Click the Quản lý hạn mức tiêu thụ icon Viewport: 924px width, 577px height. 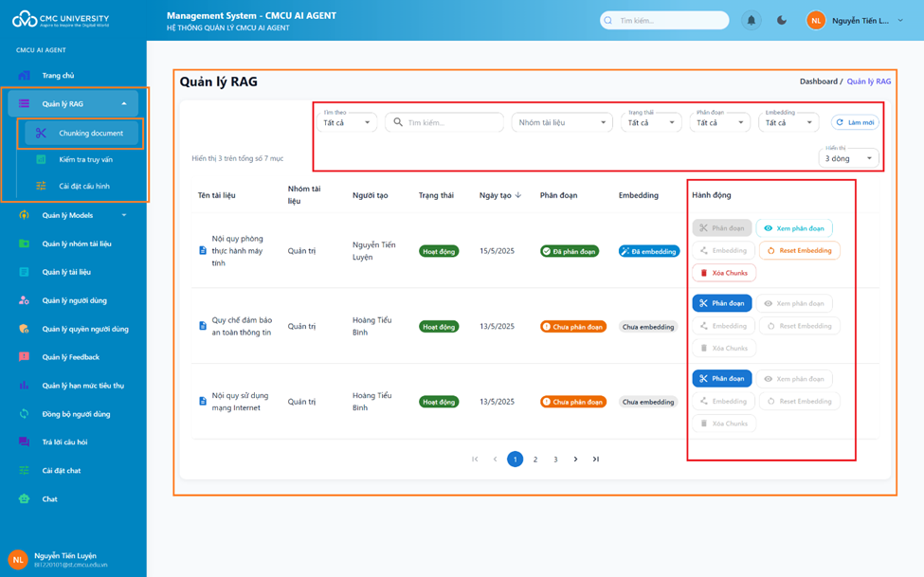pyautogui.click(x=25, y=386)
